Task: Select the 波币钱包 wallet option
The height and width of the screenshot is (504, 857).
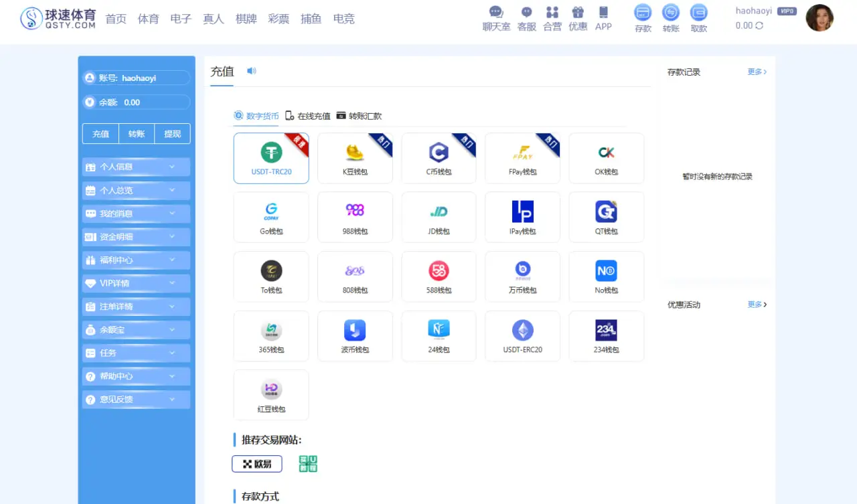Action: pos(355,335)
